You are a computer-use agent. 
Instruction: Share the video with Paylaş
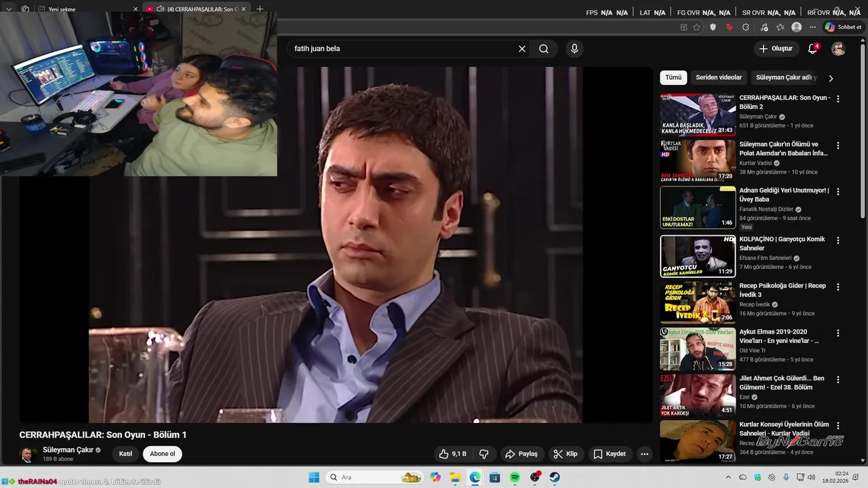(521, 454)
